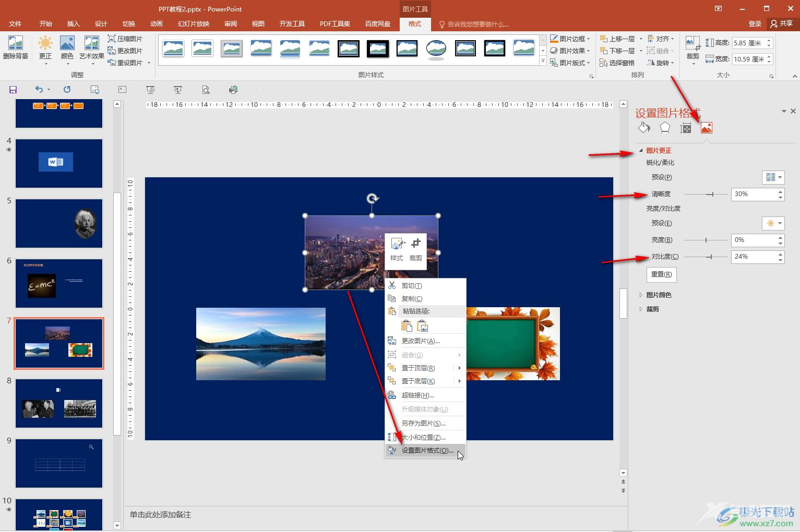Open Align (对齐) dropdown
This screenshot has height=532, width=800.
click(661, 39)
